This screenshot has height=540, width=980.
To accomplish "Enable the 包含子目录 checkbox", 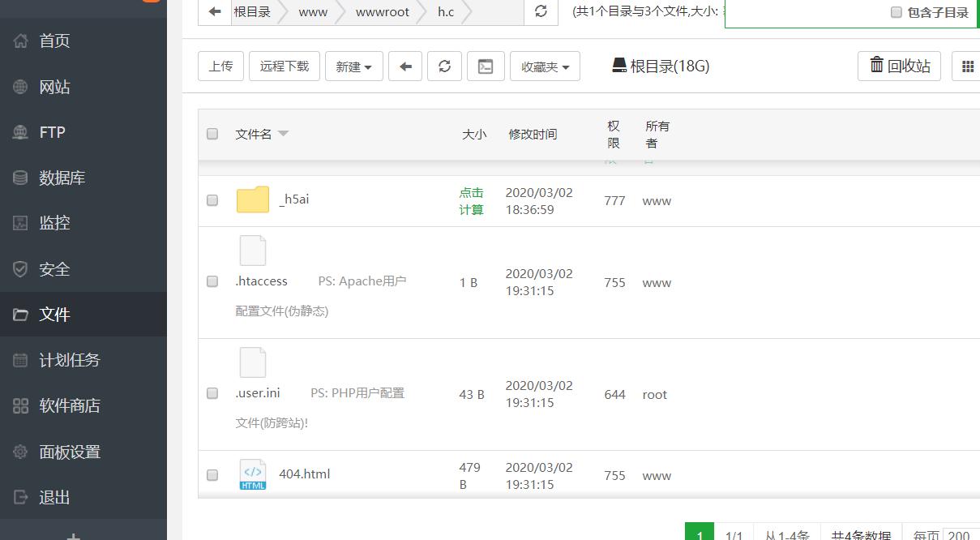I will 896,13.
